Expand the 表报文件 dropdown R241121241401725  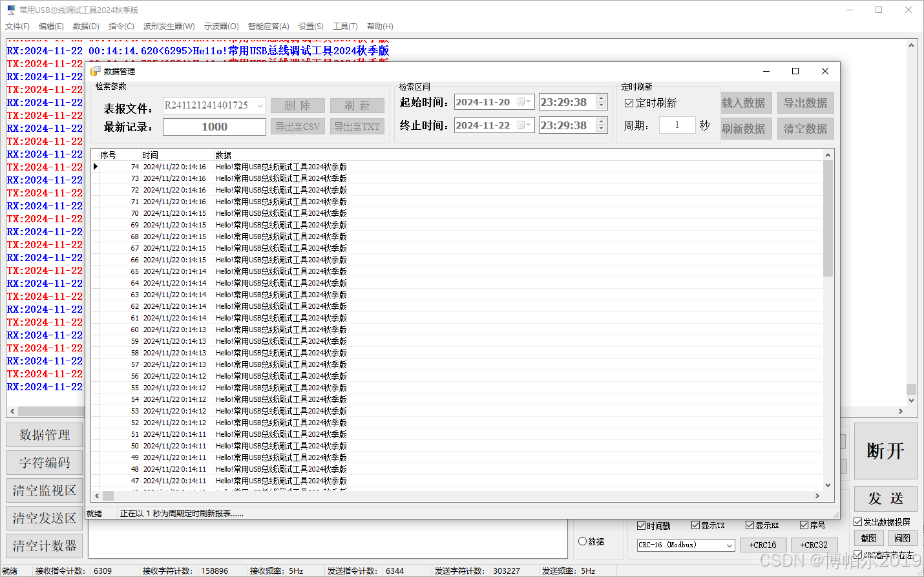click(x=260, y=105)
